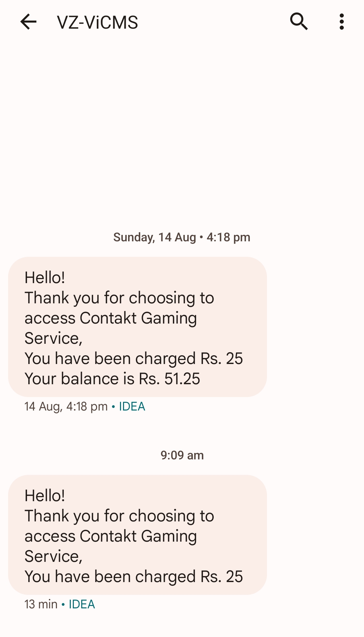This screenshot has height=637, width=364.
Task: Tap the IDEA label beside 14 Aug timestamp
Action: 132,406
